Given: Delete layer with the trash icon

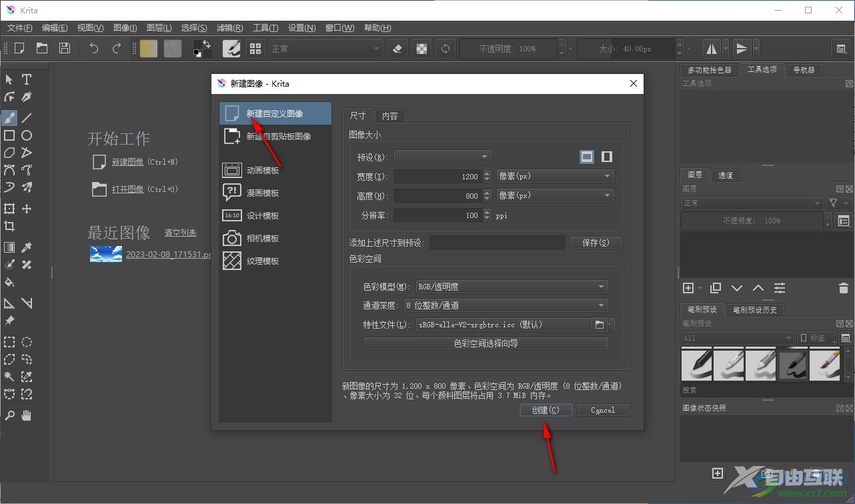Looking at the screenshot, I should (843, 288).
